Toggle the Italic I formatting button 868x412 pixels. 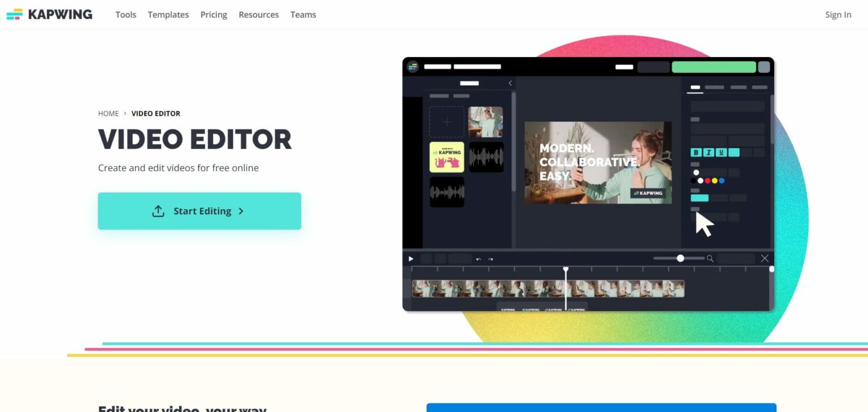(709, 152)
